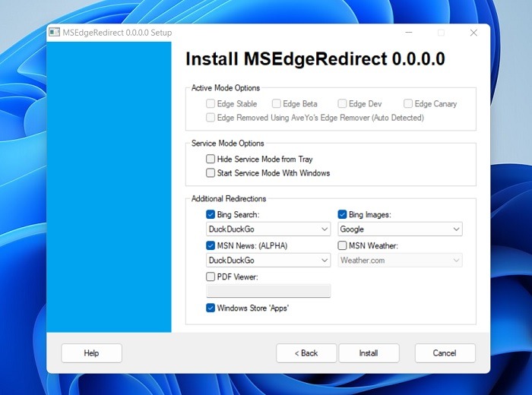Click the PDF Viewer path field
The height and width of the screenshot is (395, 532).
pyautogui.click(x=268, y=291)
